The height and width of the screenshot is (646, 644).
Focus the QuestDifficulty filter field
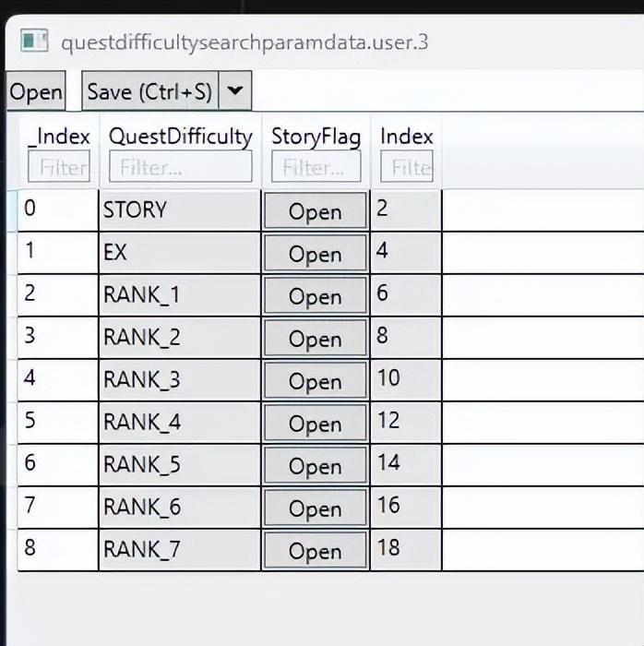pos(180,166)
